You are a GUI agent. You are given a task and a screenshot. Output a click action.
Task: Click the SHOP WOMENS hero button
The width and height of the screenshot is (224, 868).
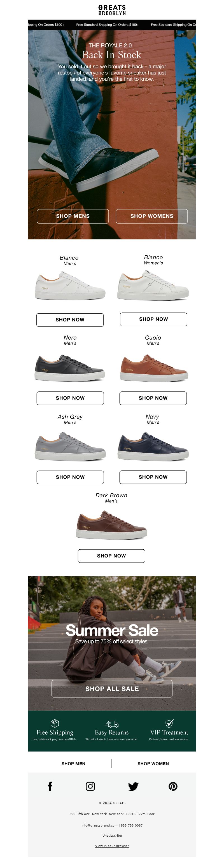[x=152, y=216]
